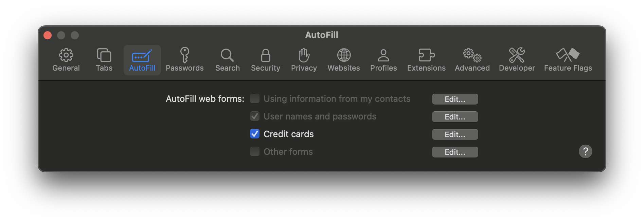Open Extensions puzzle piece pane
The height and width of the screenshot is (222, 644).
click(x=426, y=60)
